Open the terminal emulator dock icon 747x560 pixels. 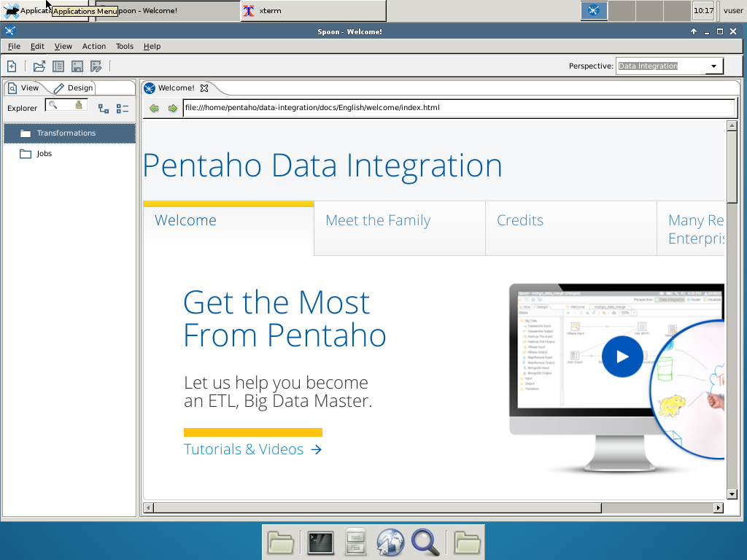coord(320,542)
